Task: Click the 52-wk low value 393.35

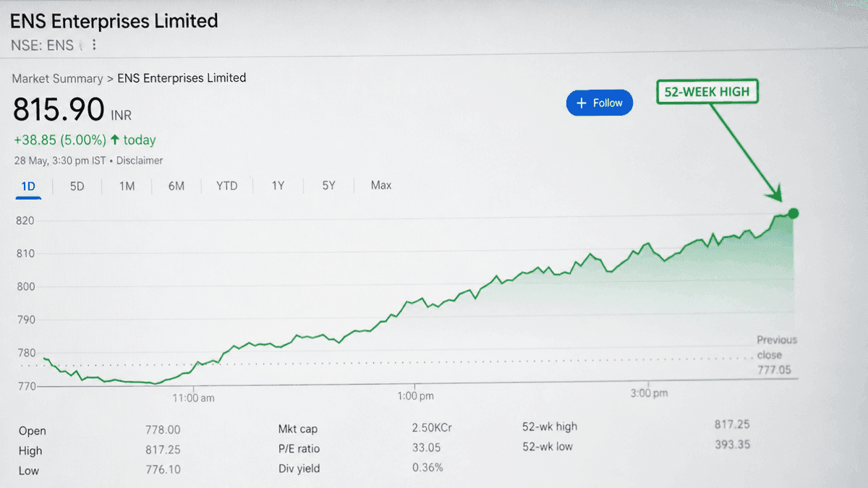Action: click(732, 444)
